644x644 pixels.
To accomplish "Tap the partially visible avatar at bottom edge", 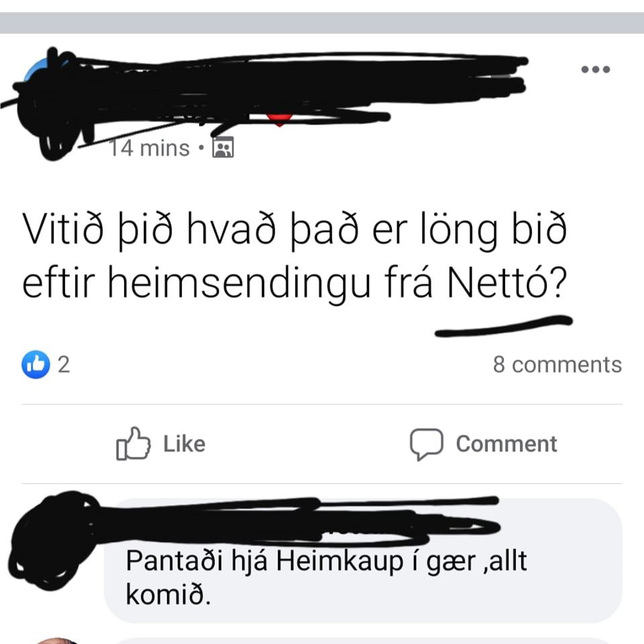I will [58, 641].
